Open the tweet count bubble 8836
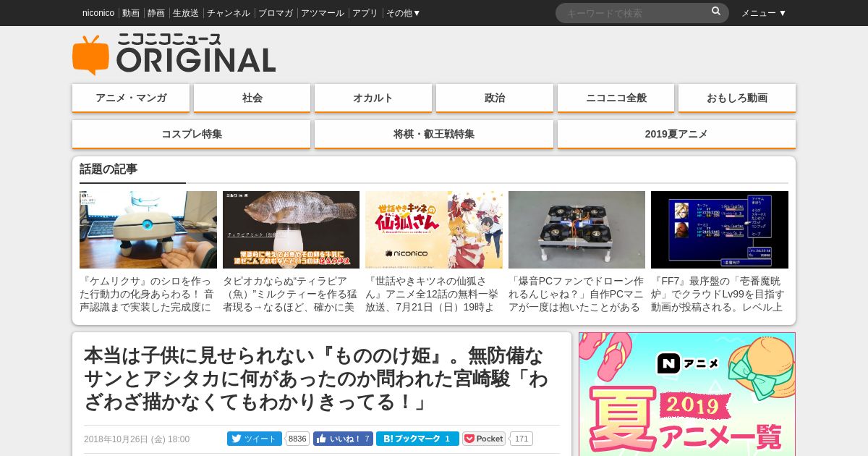Image resolution: width=868 pixels, height=456 pixels. click(297, 439)
